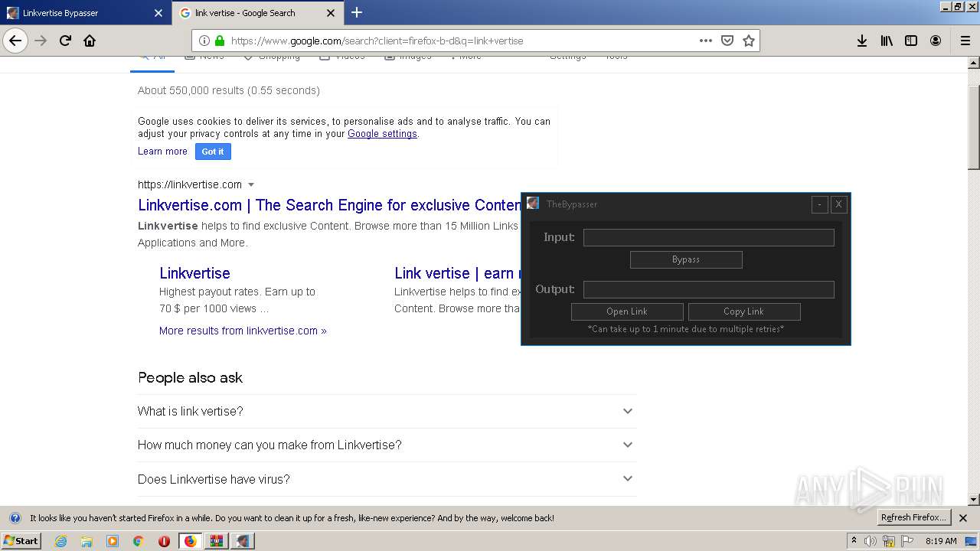Image resolution: width=980 pixels, height=551 pixels.
Task: Open Windows Explorer from the taskbar
Action: pyautogui.click(x=87, y=541)
